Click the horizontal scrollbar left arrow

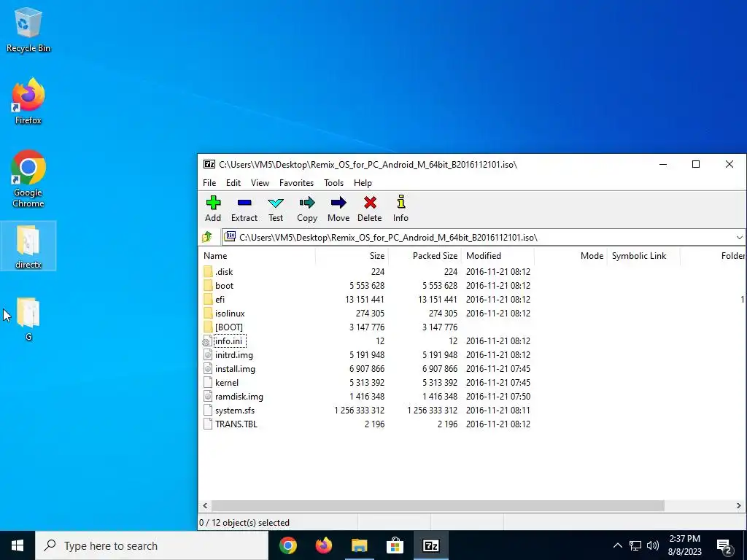pyautogui.click(x=205, y=506)
